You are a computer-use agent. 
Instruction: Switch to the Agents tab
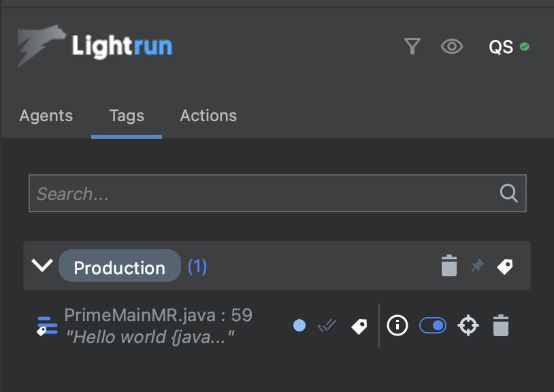[46, 116]
